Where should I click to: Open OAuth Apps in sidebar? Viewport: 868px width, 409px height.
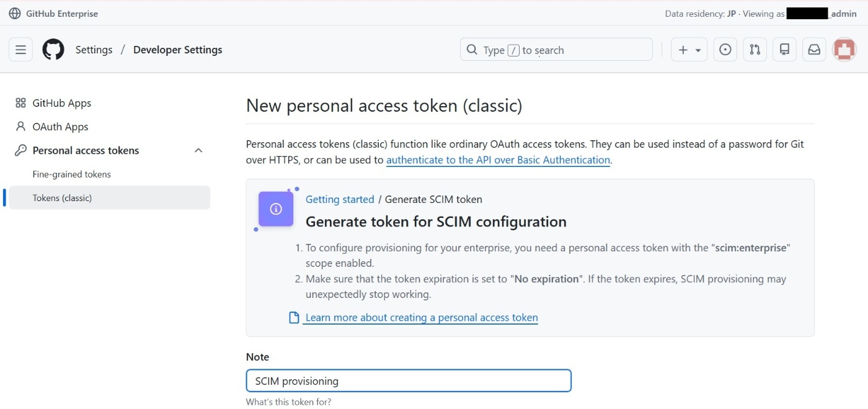click(60, 127)
